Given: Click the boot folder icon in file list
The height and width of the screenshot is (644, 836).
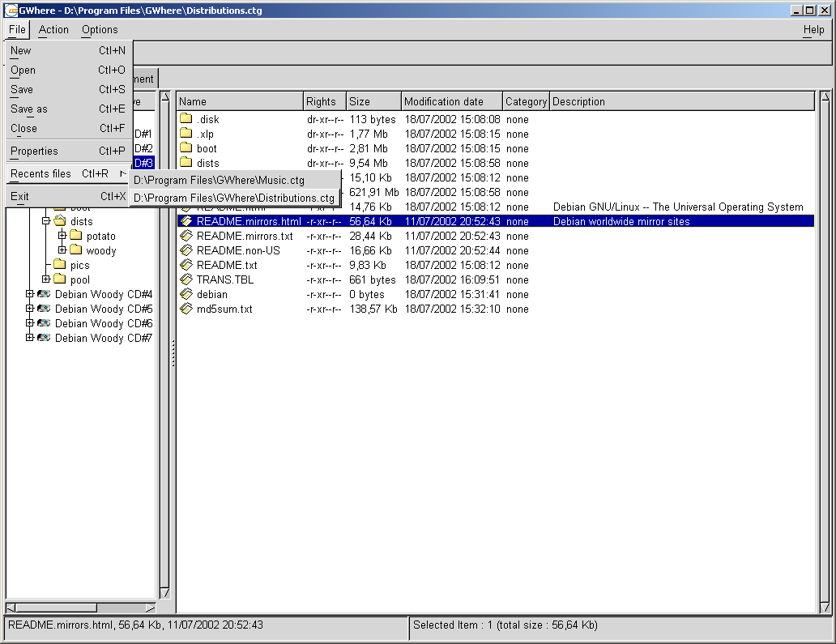Looking at the screenshot, I should pyautogui.click(x=186, y=147).
